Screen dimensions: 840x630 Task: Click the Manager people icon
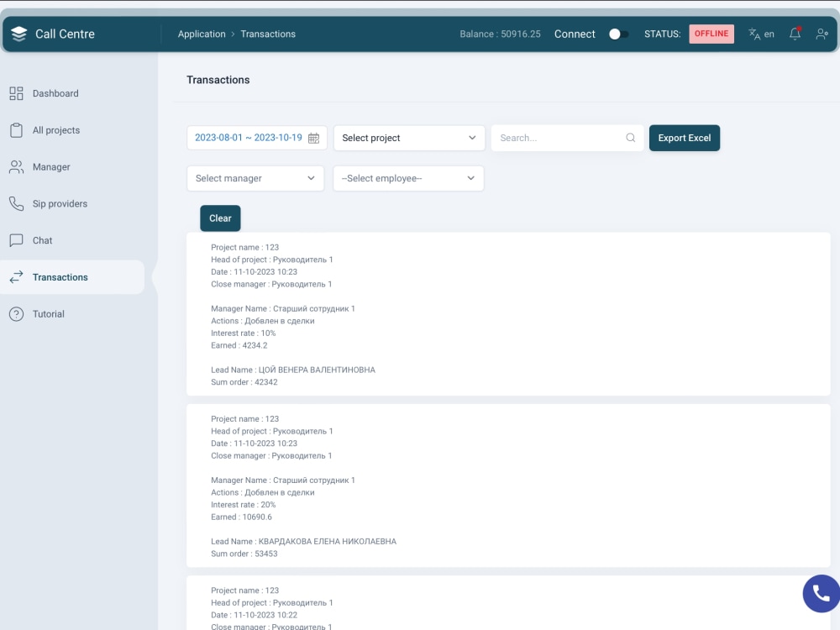[16, 167]
